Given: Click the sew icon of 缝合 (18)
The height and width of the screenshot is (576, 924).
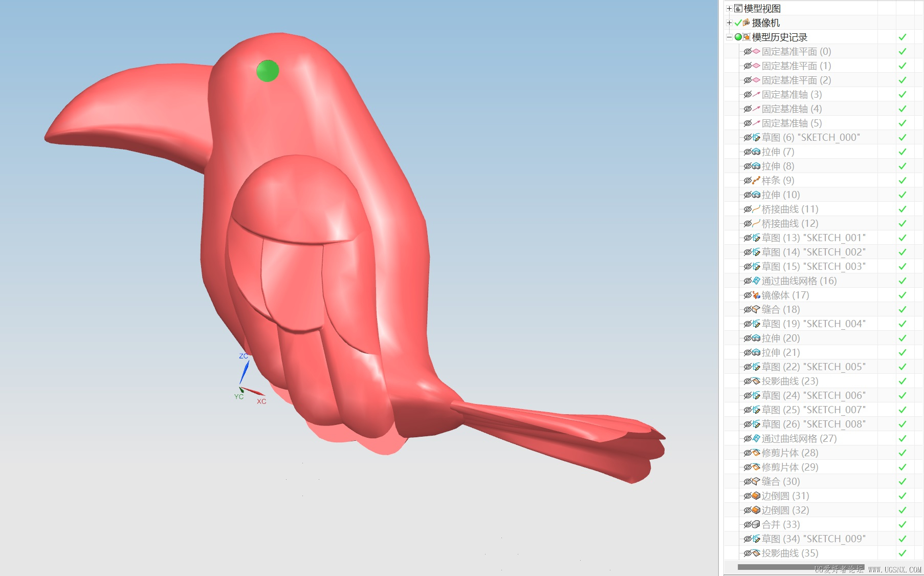Looking at the screenshot, I should click(x=756, y=310).
